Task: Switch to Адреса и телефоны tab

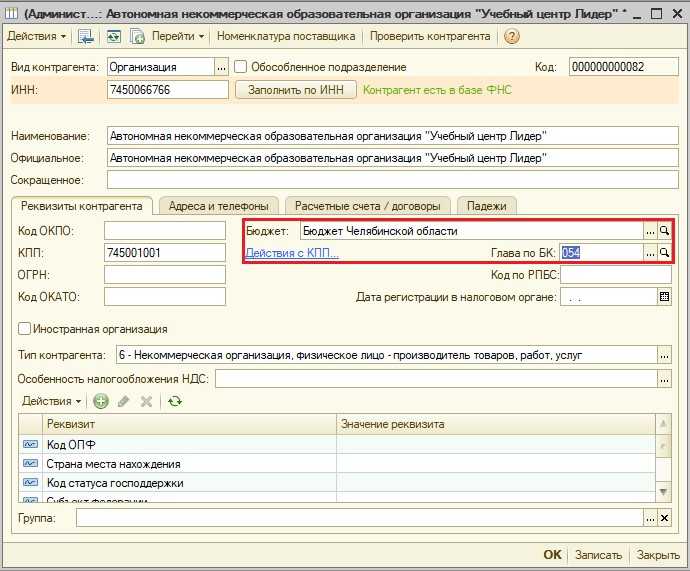Action: click(x=219, y=206)
